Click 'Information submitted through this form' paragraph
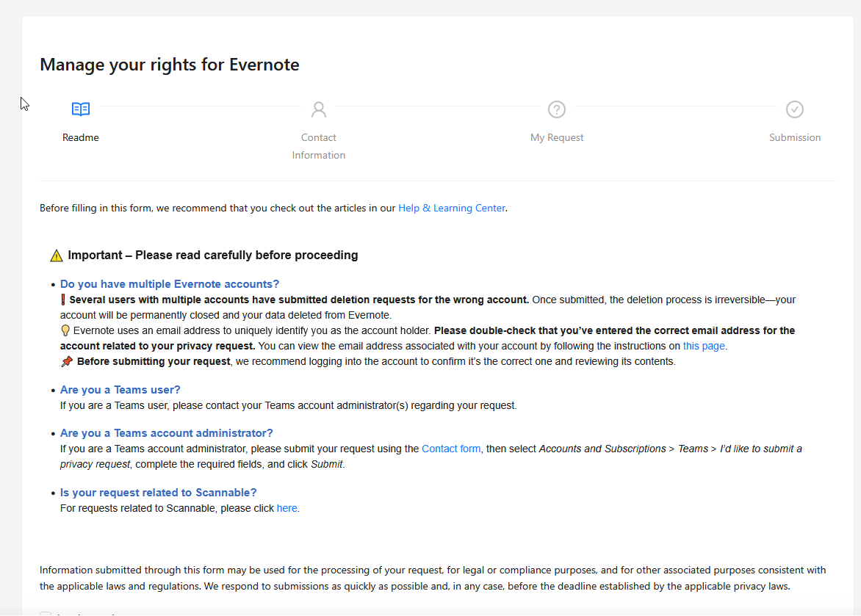 433,578
